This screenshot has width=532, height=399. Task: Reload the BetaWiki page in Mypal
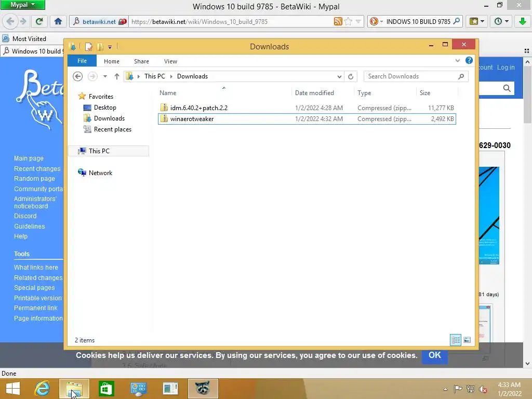click(39, 21)
